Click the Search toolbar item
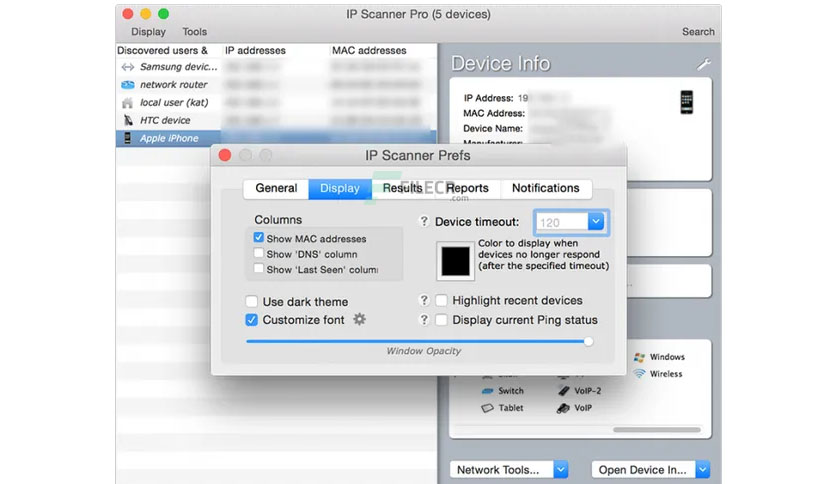Screen dimensions: 836x484 [x=698, y=32]
